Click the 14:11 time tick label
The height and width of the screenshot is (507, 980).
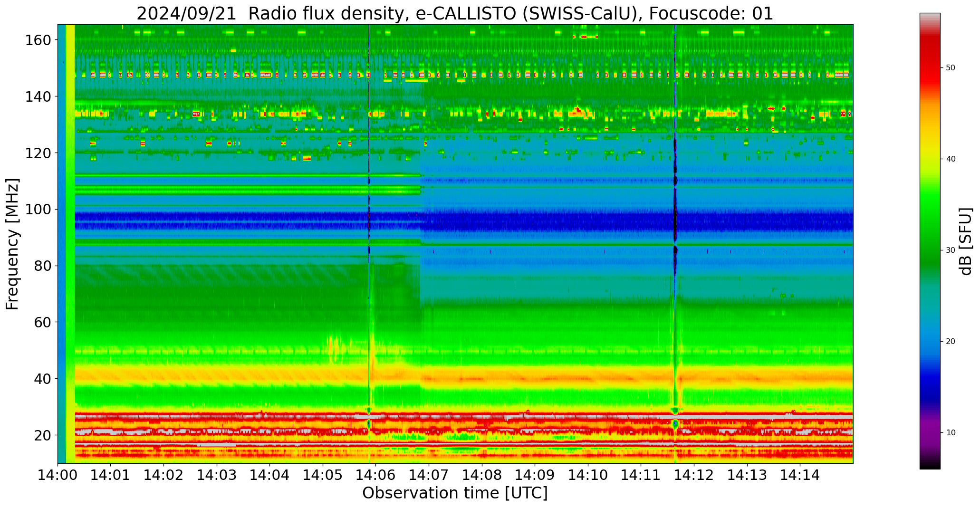click(641, 475)
